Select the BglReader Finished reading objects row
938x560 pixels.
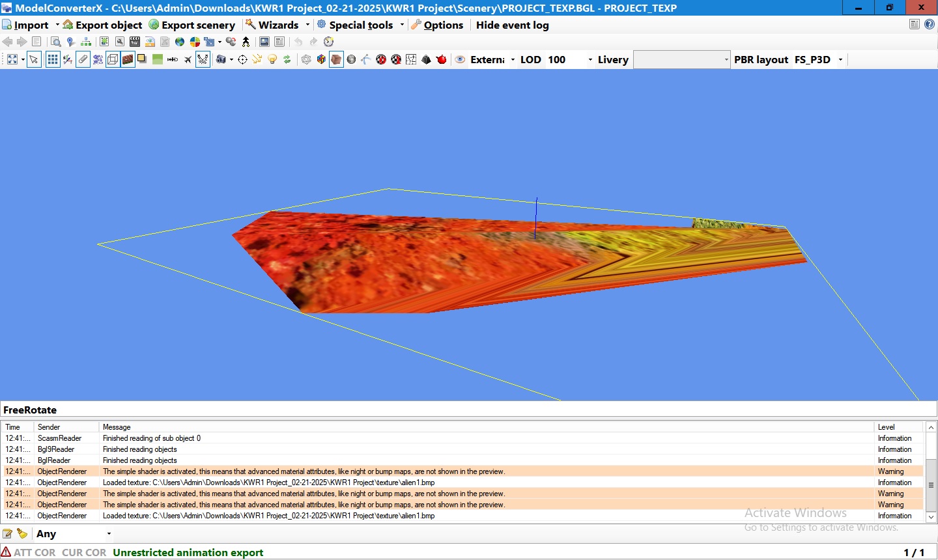462,460
